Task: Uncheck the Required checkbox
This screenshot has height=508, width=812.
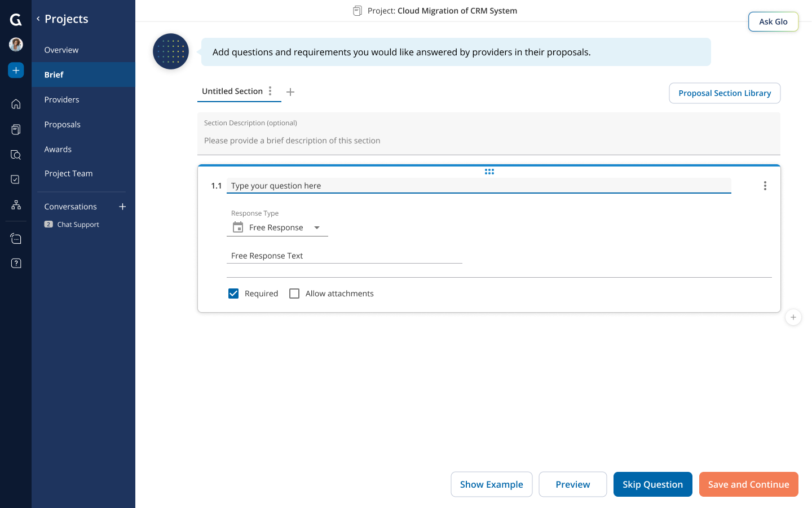Action: (233, 294)
